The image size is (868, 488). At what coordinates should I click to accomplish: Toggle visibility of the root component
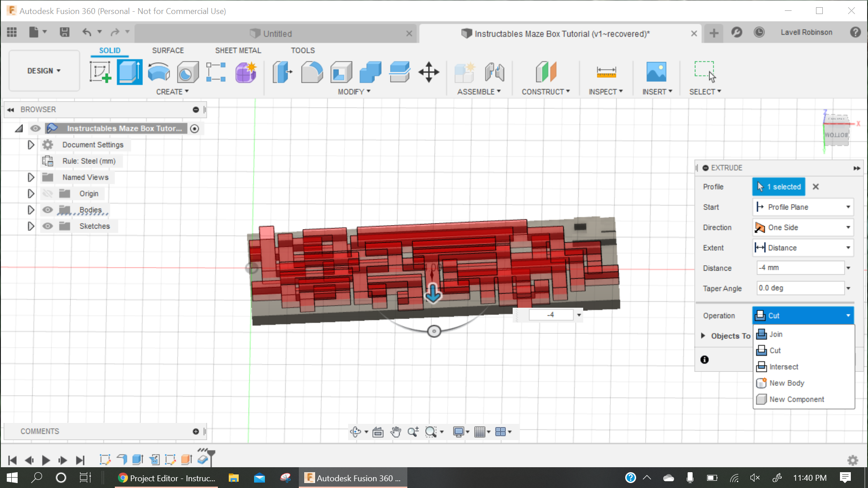(35, 128)
